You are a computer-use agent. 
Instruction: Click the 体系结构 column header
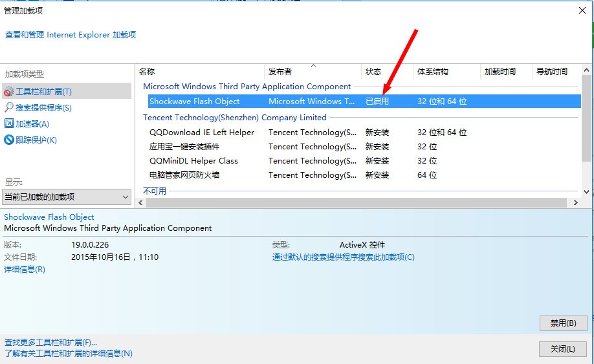coord(433,72)
